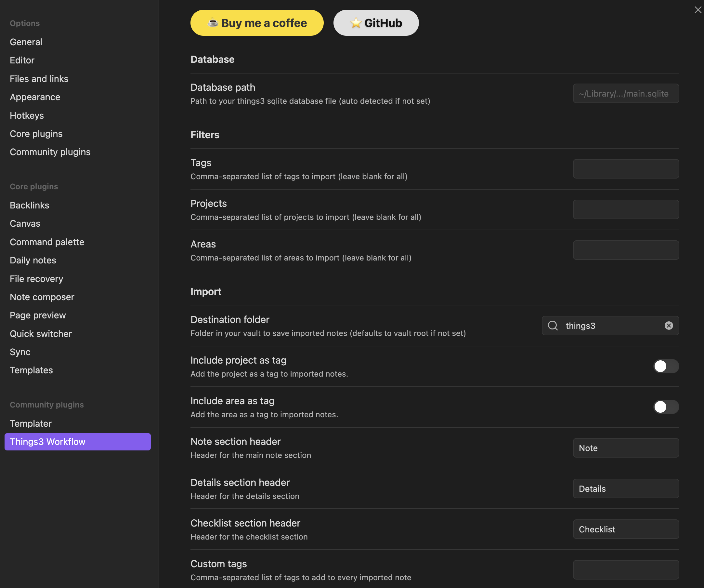Open Appearance settings
Image resolution: width=704 pixels, height=588 pixels.
tap(35, 97)
